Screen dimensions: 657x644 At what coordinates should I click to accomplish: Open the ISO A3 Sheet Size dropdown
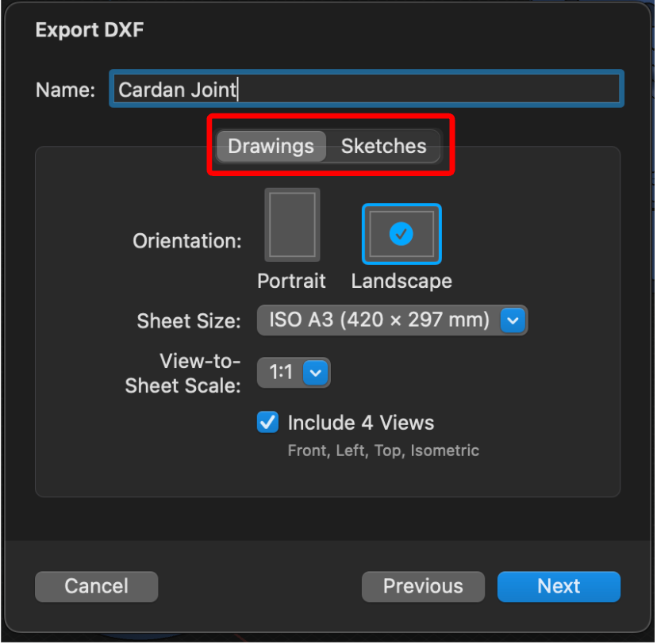click(392, 320)
